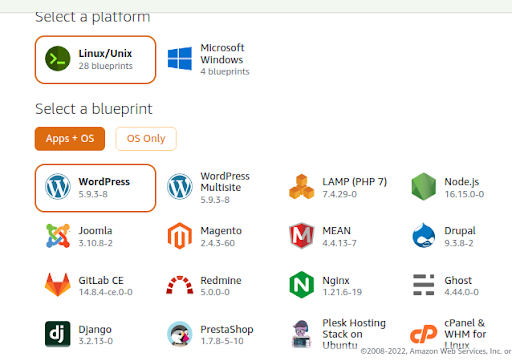
Task: Click the WordPress Multisite name text
Action: click(225, 182)
